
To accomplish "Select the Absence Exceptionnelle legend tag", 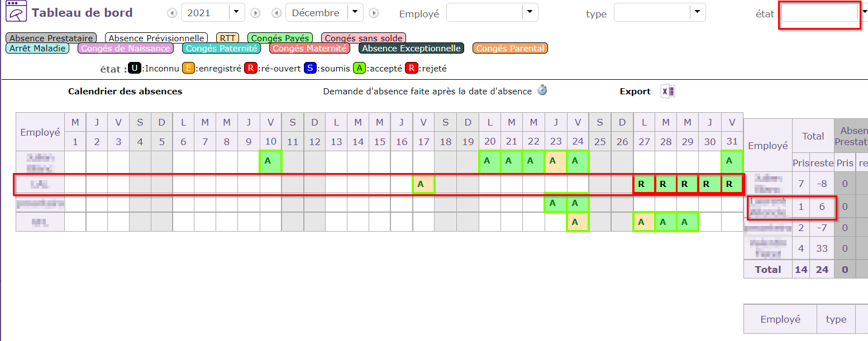I will click(411, 48).
